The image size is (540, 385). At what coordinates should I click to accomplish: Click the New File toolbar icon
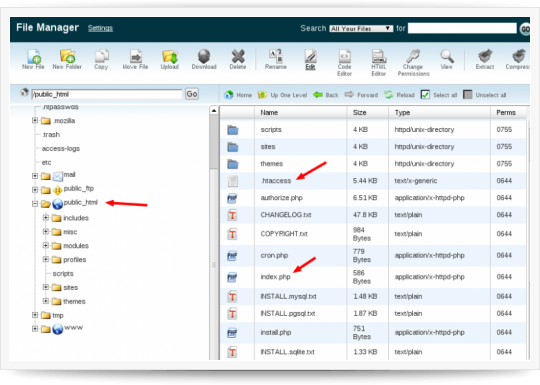point(34,56)
